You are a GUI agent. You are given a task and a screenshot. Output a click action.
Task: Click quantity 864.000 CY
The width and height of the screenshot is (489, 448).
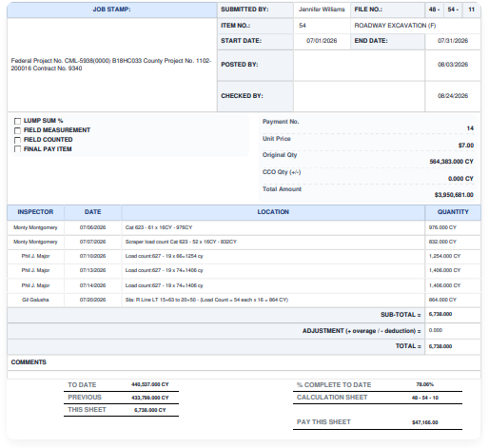click(x=442, y=300)
